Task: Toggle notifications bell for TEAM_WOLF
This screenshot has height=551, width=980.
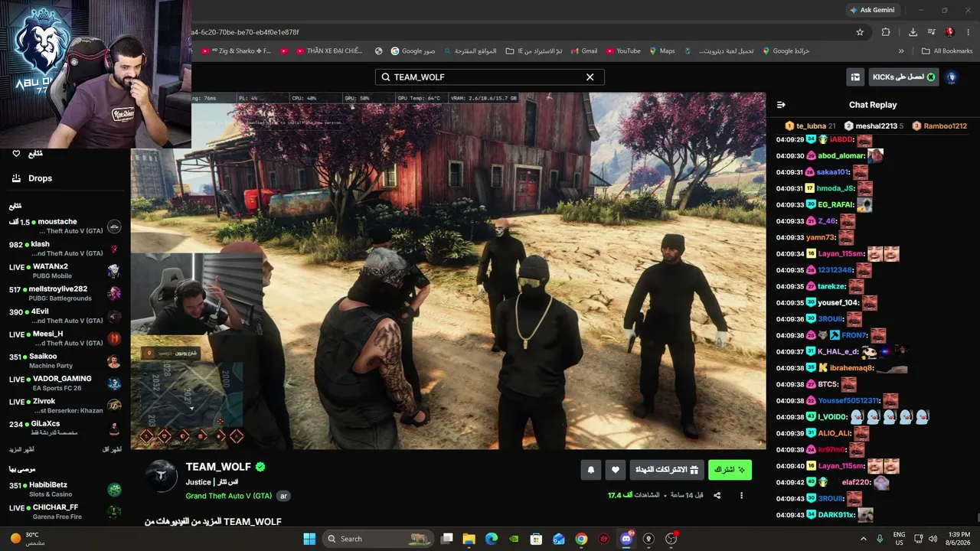Action: click(591, 470)
